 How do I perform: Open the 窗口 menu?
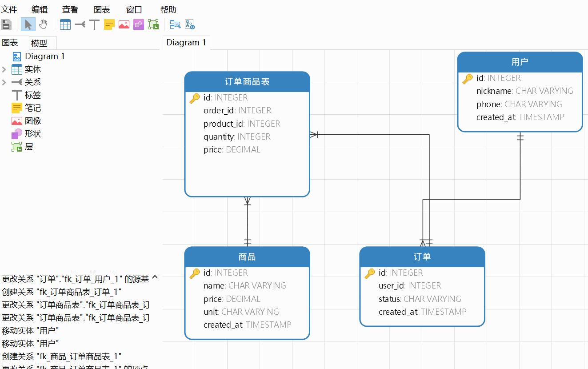pyautogui.click(x=134, y=9)
